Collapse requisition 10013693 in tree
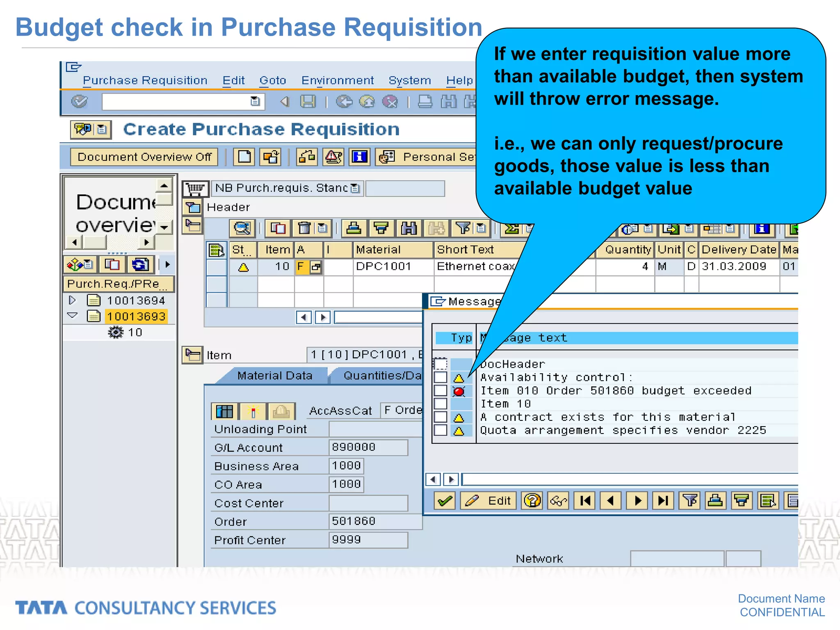Screen dimensions: 840x630 coord(72,315)
